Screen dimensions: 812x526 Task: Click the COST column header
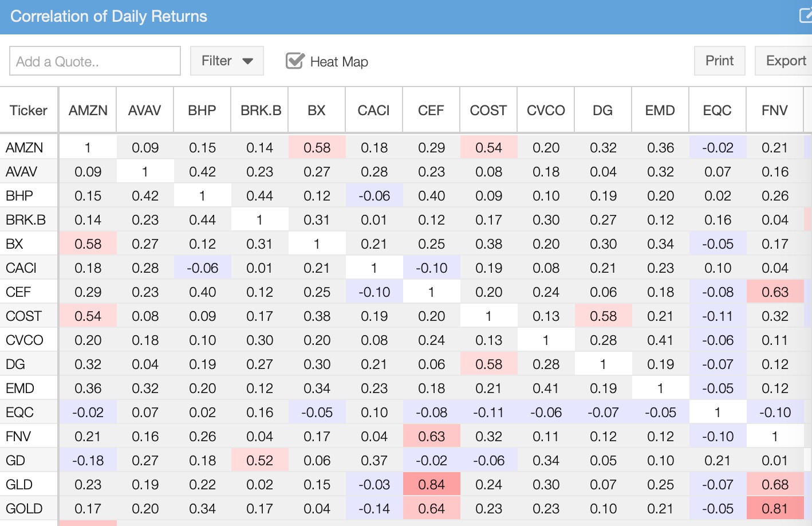coord(488,111)
